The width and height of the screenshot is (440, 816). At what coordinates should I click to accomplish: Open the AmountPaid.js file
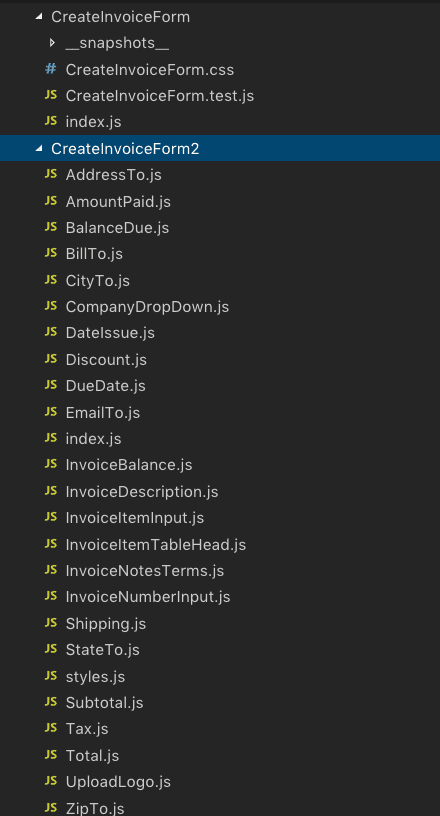[118, 202]
